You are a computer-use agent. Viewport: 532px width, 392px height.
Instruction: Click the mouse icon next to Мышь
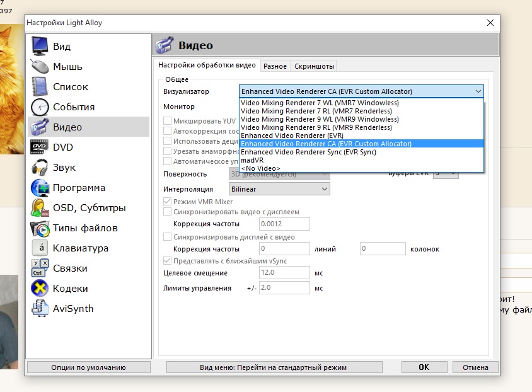click(x=40, y=66)
